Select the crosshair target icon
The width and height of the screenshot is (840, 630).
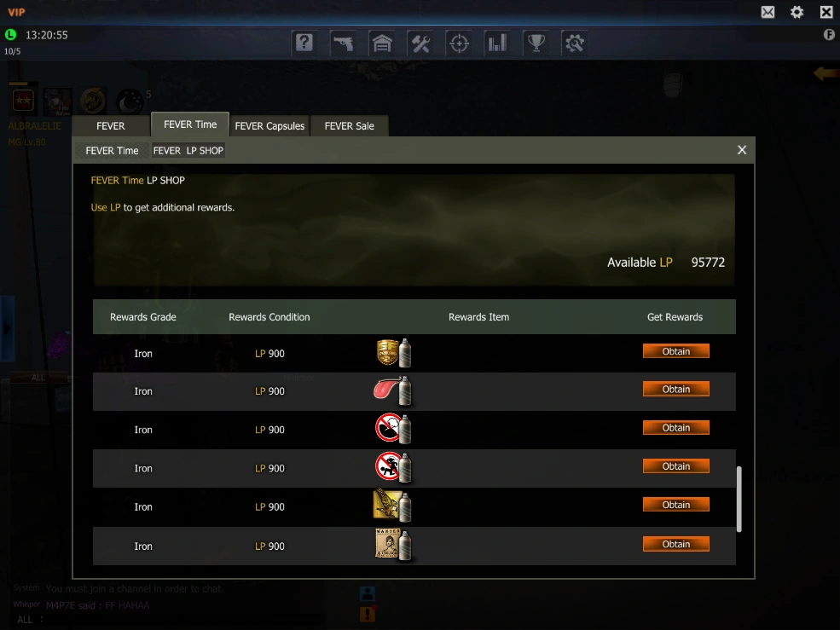point(459,43)
